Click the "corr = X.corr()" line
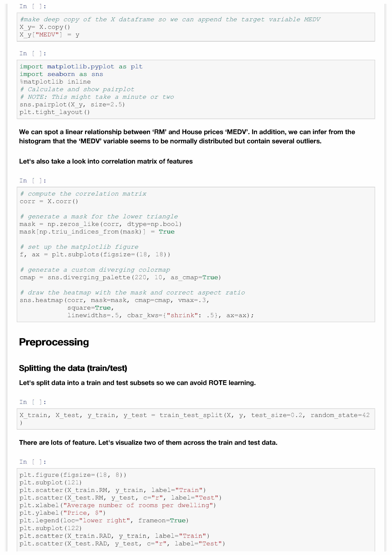Viewport: 392px width, 555px height. pos(49,201)
